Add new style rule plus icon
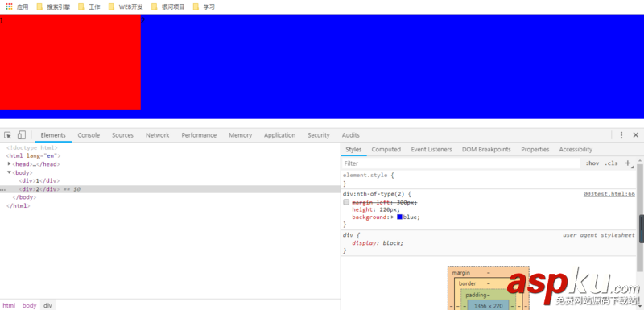 pyautogui.click(x=628, y=163)
